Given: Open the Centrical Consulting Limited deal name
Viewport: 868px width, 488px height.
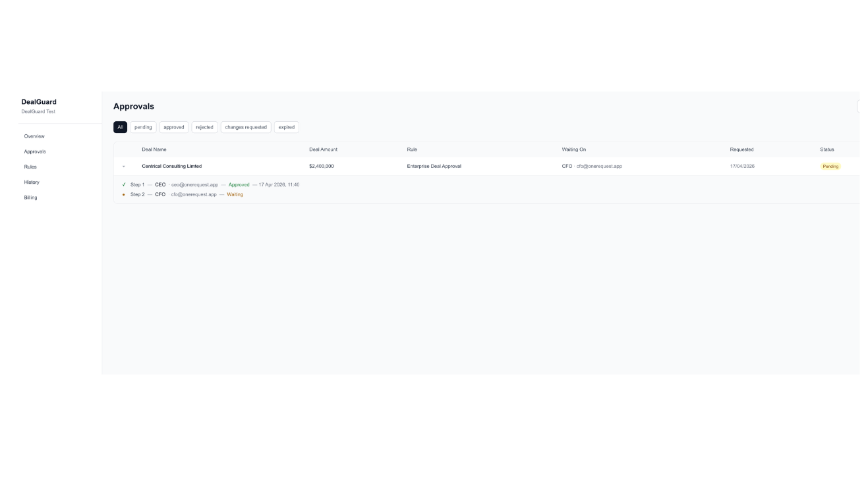Looking at the screenshot, I should [x=172, y=167].
